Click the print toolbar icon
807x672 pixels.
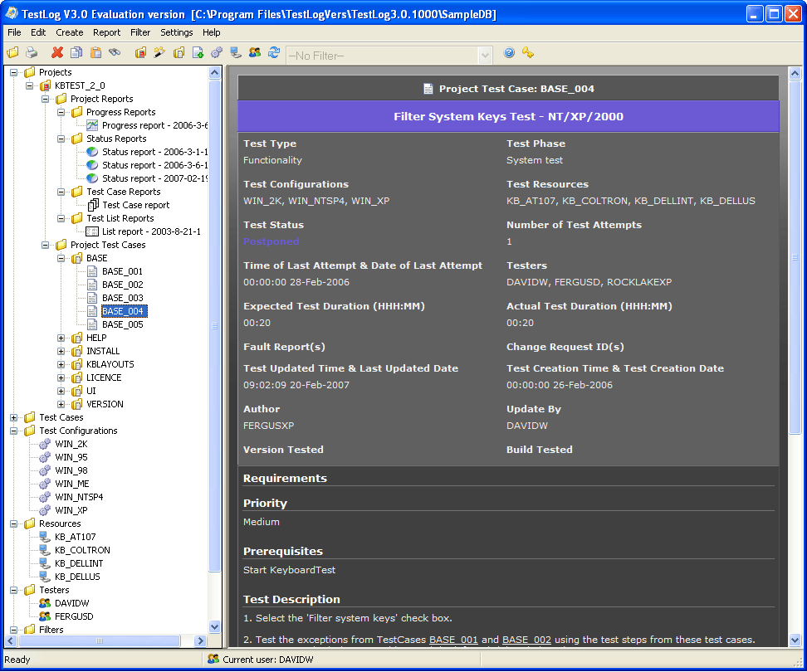tap(32, 52)
